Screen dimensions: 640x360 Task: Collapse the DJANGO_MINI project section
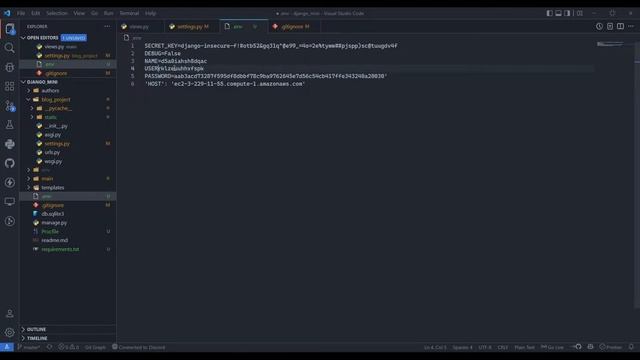tap(23, 82)
